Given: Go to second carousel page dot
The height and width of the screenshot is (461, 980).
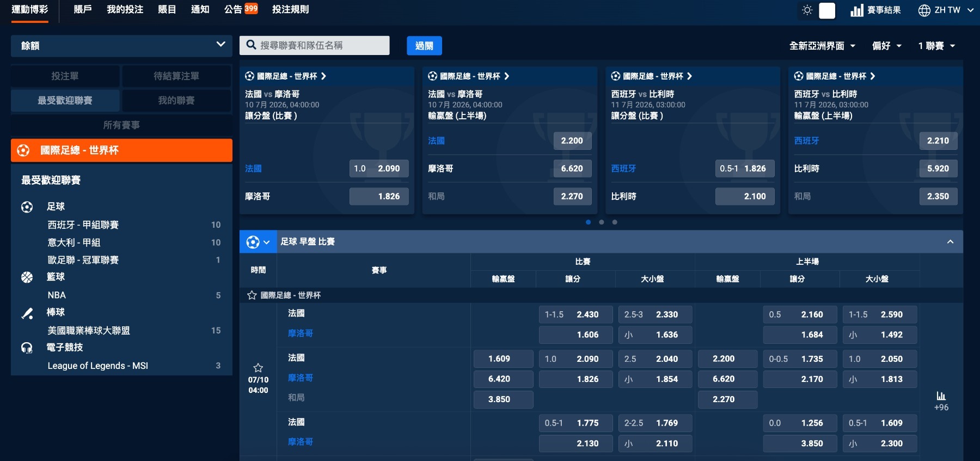Looking at the screenshot, I should tap(602, 222).
